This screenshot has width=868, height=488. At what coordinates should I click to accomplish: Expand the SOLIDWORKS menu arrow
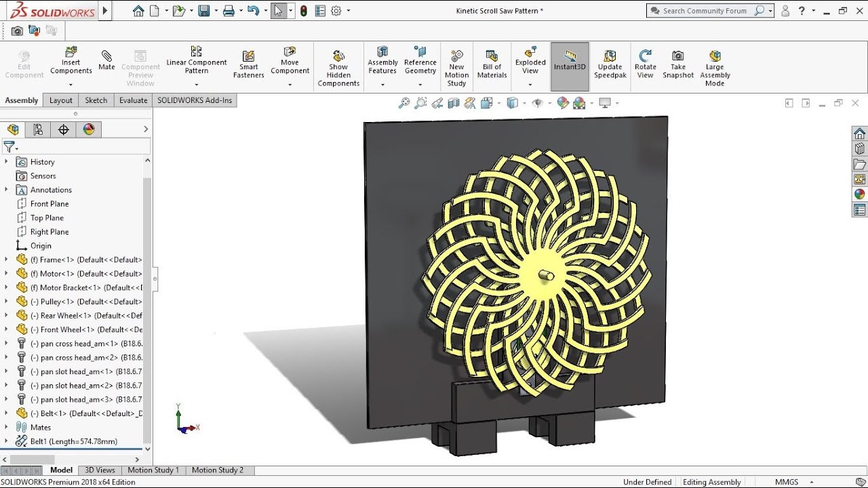tap(104, 11)
